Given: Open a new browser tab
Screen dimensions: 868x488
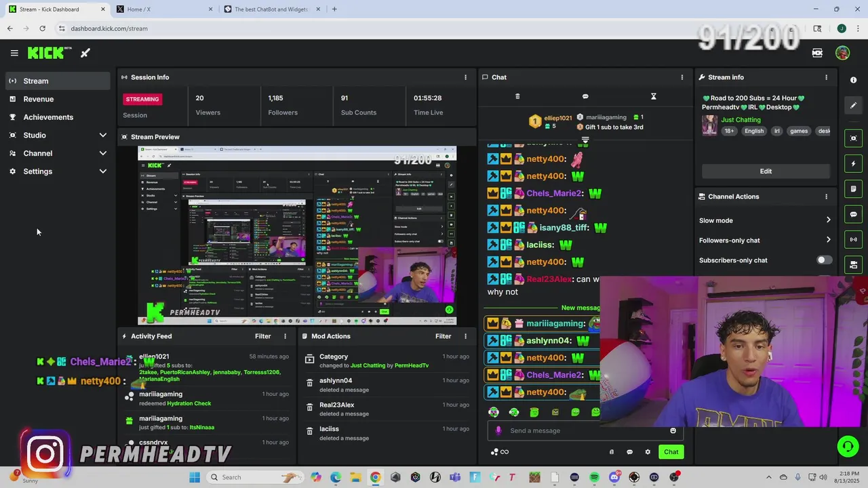Looking at the screenshot, I should (x=334, y=9).
